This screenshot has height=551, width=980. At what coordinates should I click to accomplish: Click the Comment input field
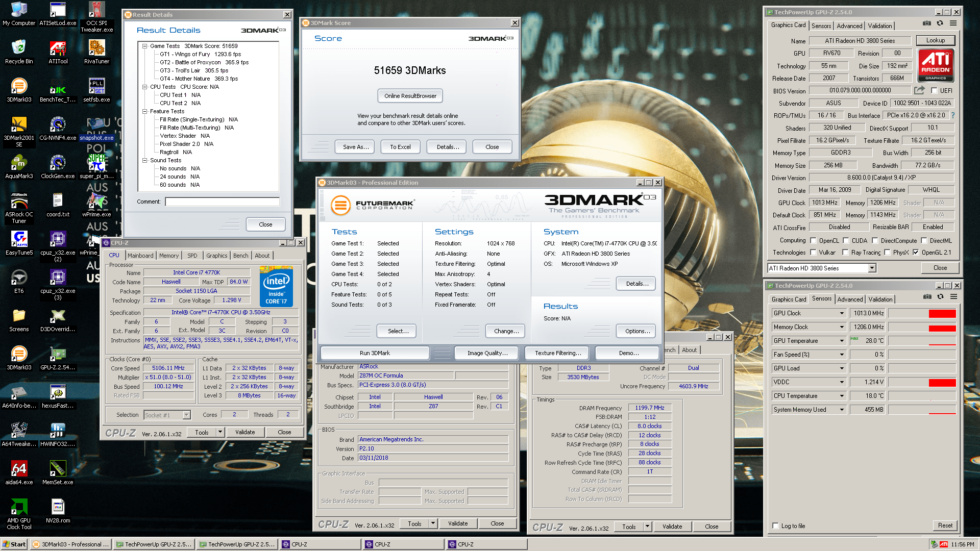(222, 202)
